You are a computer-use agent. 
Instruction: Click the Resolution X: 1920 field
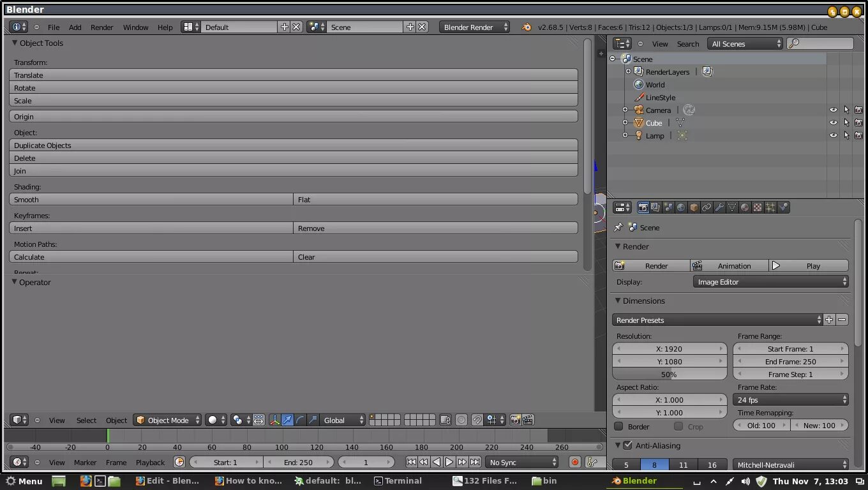pos(670,349)
